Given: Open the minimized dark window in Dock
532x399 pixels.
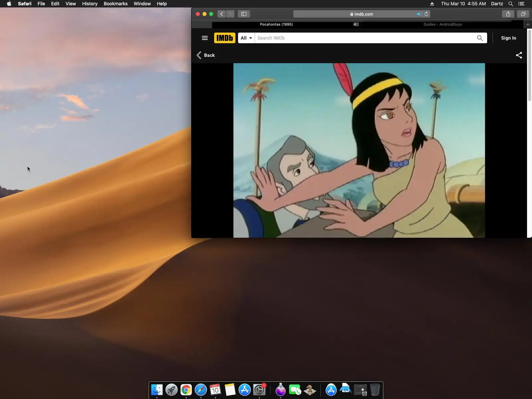Looking at the screenshot, I should pyautogui.click(x=360, y=390).
